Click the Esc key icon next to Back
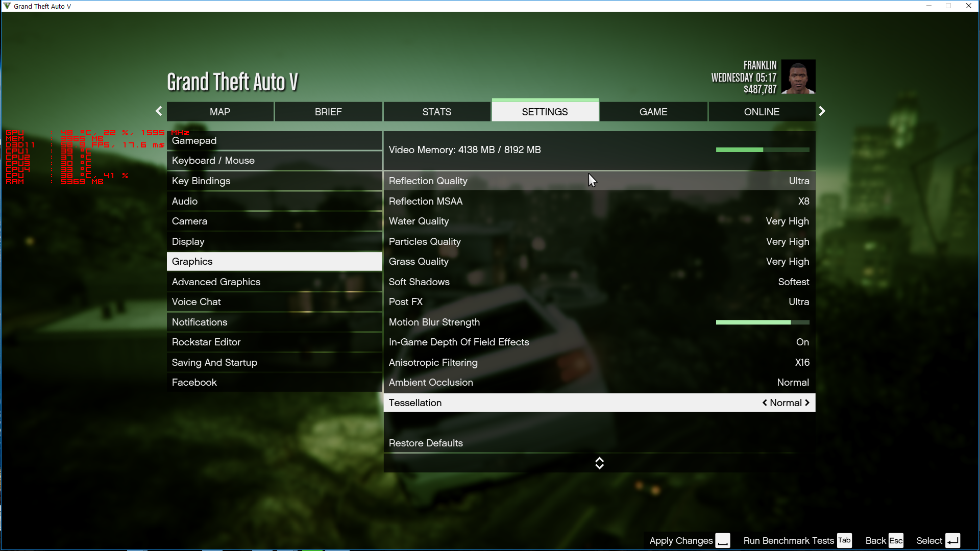Image resolution: width=980 pixels, height=551 pixels. (896, 541)
